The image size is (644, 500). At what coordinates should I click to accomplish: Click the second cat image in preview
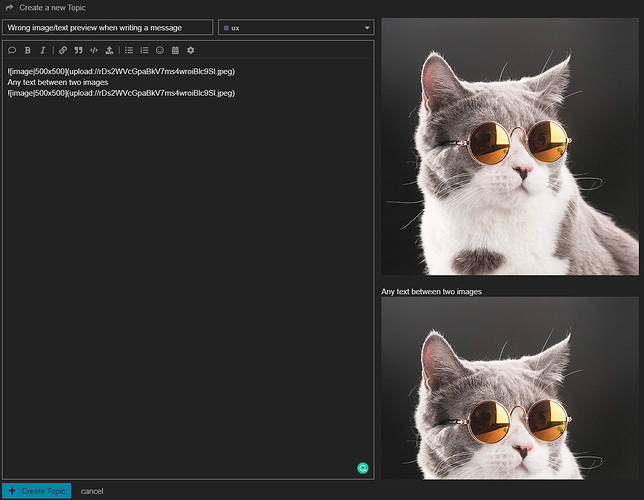point(510,388)
